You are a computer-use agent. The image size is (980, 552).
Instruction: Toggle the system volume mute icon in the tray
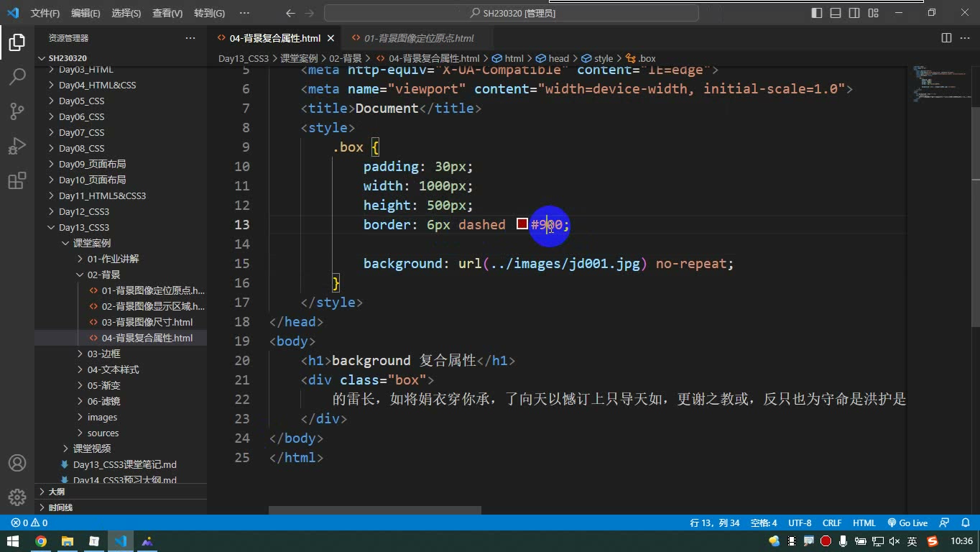(x=895, y=541)
